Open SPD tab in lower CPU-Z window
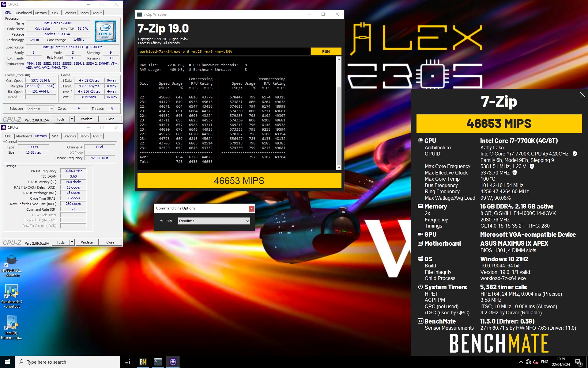This screenshot has width=588, height=368. tap(55, 136)
